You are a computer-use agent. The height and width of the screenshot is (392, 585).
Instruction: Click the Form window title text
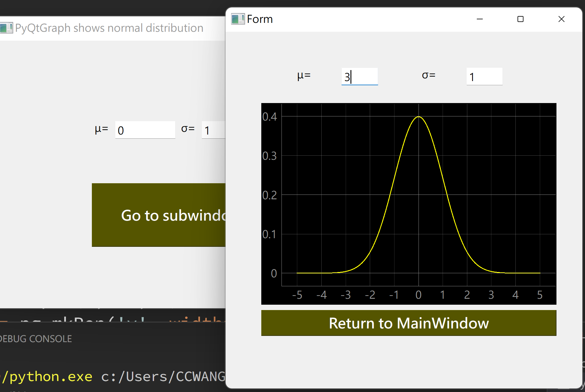click(x=260, y=19)
